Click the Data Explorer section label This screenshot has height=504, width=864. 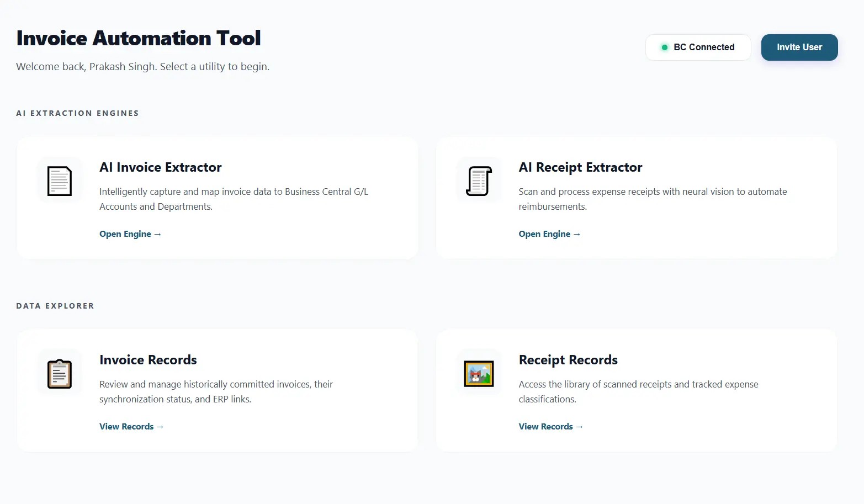point(55,306)
